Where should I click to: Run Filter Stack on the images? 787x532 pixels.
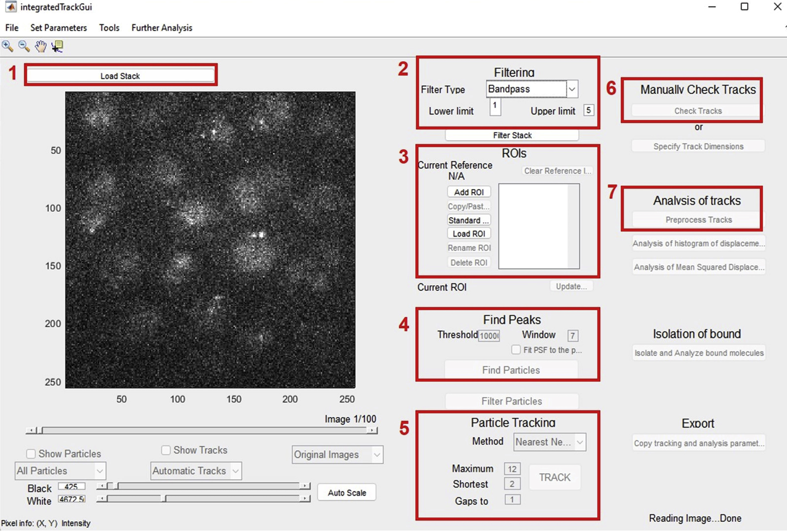(x=512, y=135)
